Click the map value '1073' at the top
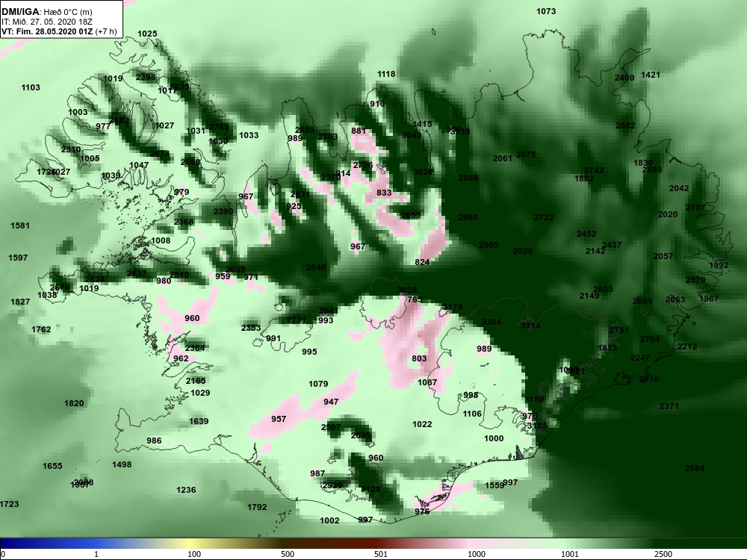Screen dimensions: 747x560 point(546,11)
